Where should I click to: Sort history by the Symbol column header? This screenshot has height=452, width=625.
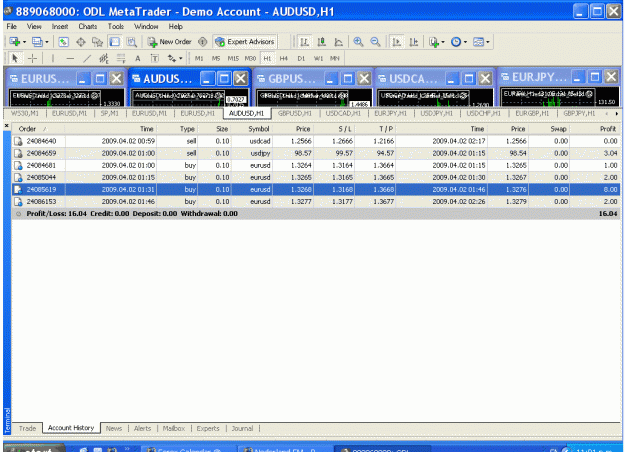[252, 129]
